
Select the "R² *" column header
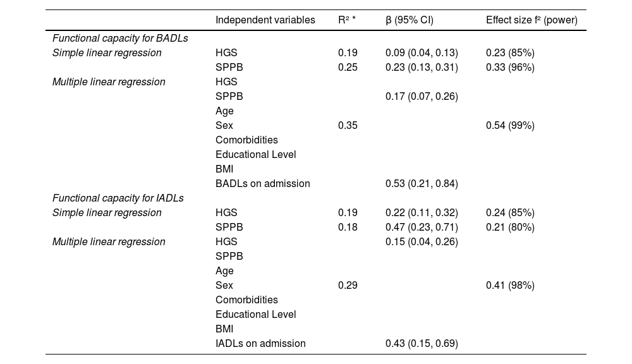point(347,20)
